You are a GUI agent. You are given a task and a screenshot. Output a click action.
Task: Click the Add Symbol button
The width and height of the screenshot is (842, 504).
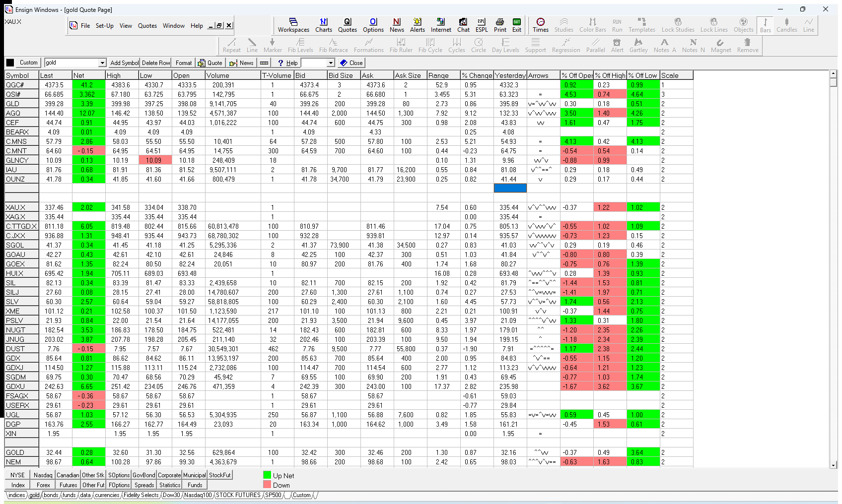pos(124,63)
